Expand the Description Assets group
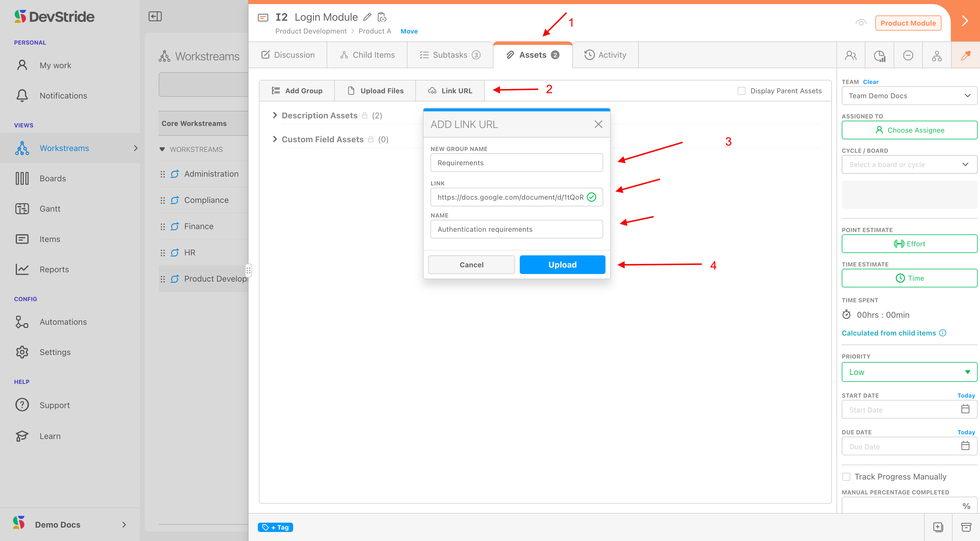The height and width of the screenshot is (541, 980). [275, 115]
